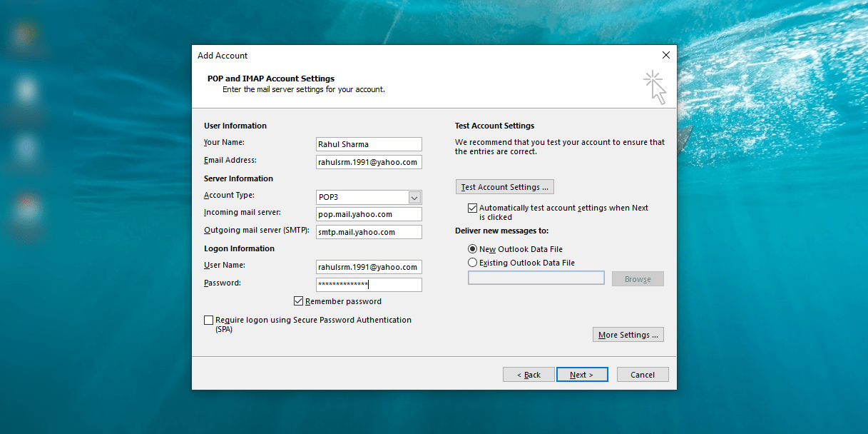The height and width of the screenshot is (434, 868).
Task: Proceed with the Next button
Action: (x=582, y=375)
